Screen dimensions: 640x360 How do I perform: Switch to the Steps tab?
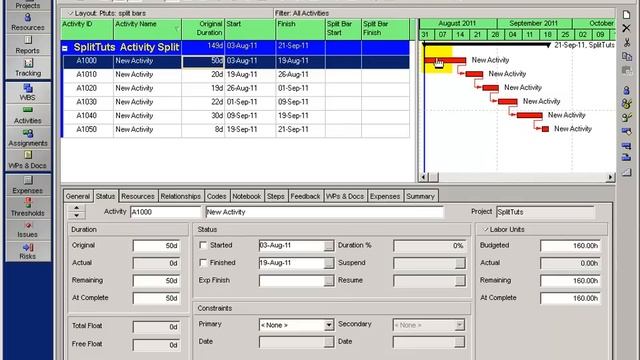tap(276, 196)
